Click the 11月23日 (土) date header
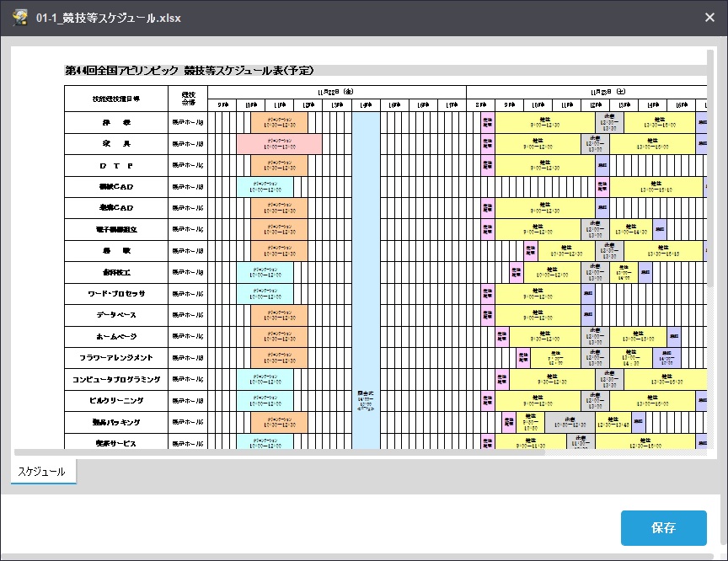The height and width of the screenshot is (561, 728). click(x=586, y=91)
